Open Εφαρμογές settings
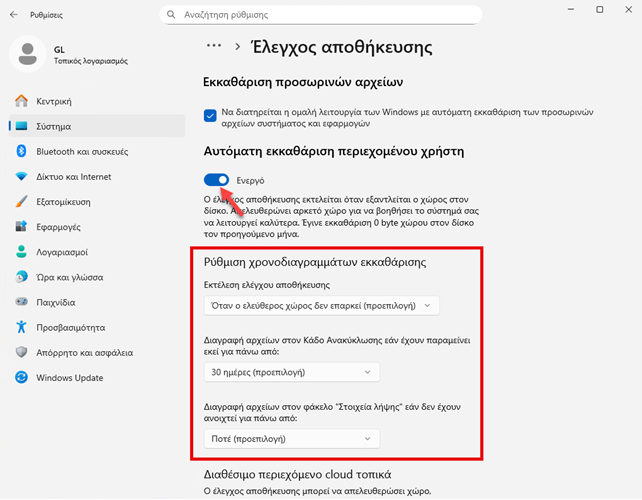The height and width of the screenshot is (500, 642). tap(97, 227)
